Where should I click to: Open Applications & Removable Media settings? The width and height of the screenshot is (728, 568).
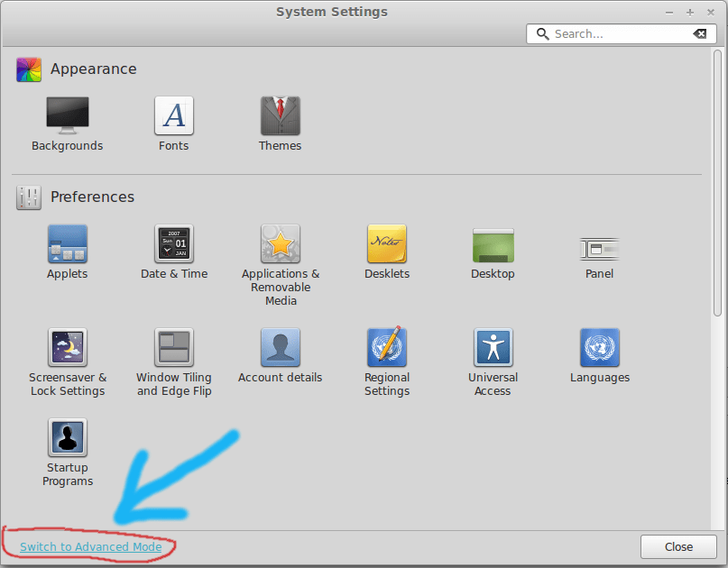click(x=280, y=243)
